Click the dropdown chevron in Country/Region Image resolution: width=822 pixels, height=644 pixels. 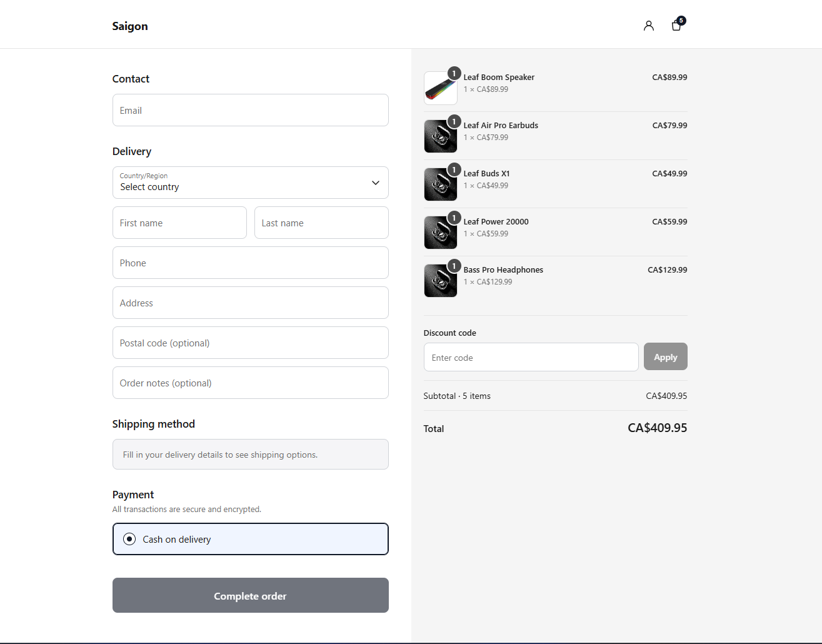click(376, 183)
